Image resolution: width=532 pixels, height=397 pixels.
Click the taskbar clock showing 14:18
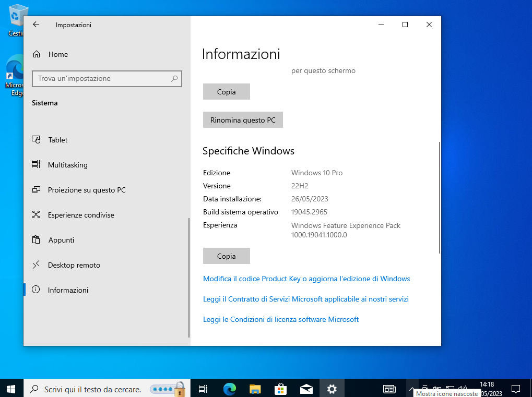pyautogui.click(x=487, y=384)
